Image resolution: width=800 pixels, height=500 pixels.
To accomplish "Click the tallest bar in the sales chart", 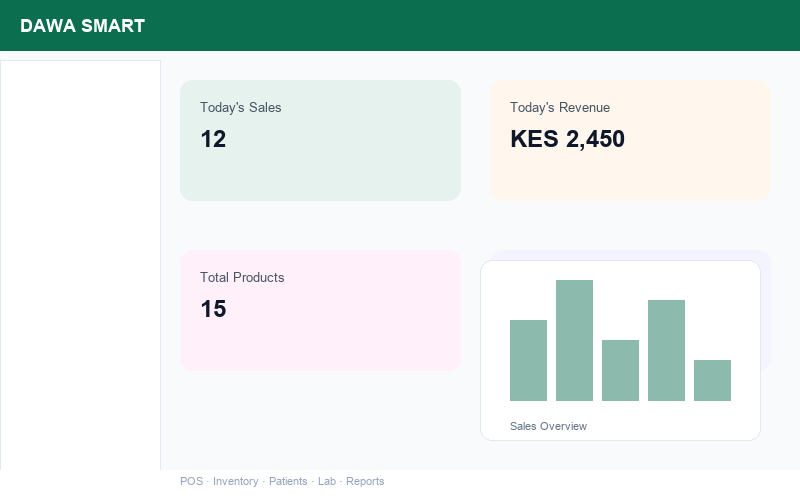I will [x=574, y=340].
